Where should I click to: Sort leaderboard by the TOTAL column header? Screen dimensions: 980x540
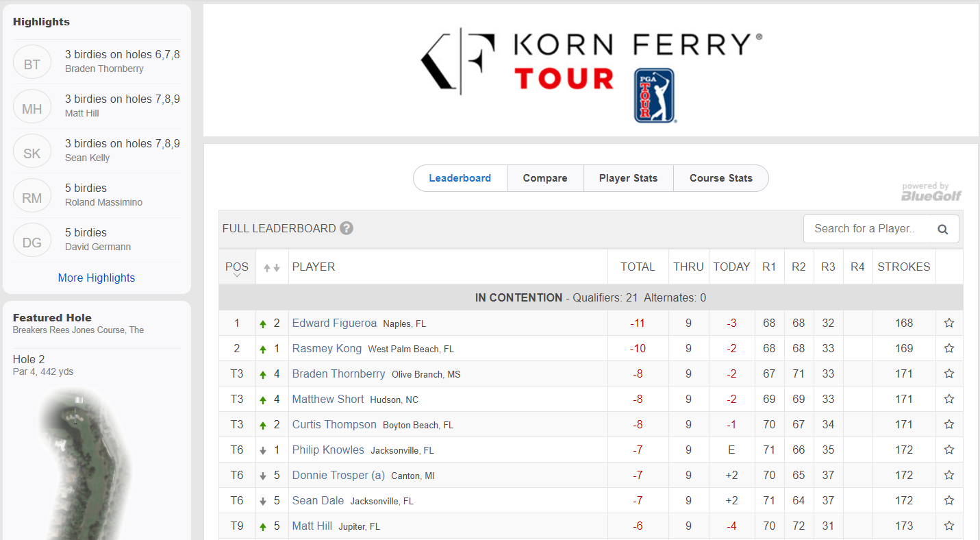(638, 267)
